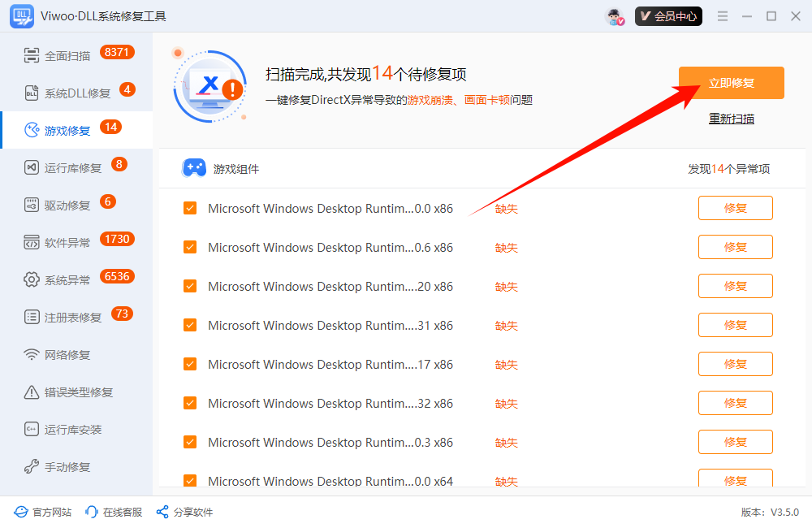Open 运行库修复 runtime repair section
The width and height of the screenshot is (812, 528).
[x=73, y=168]
